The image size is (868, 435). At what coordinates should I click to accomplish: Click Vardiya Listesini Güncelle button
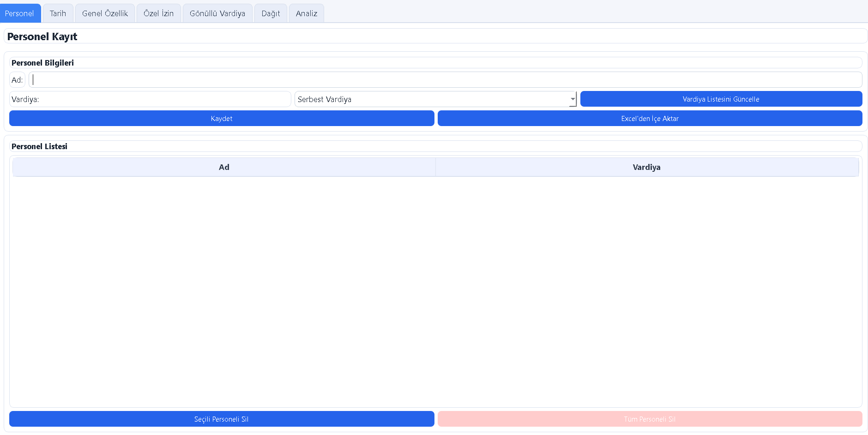[721, 99]
